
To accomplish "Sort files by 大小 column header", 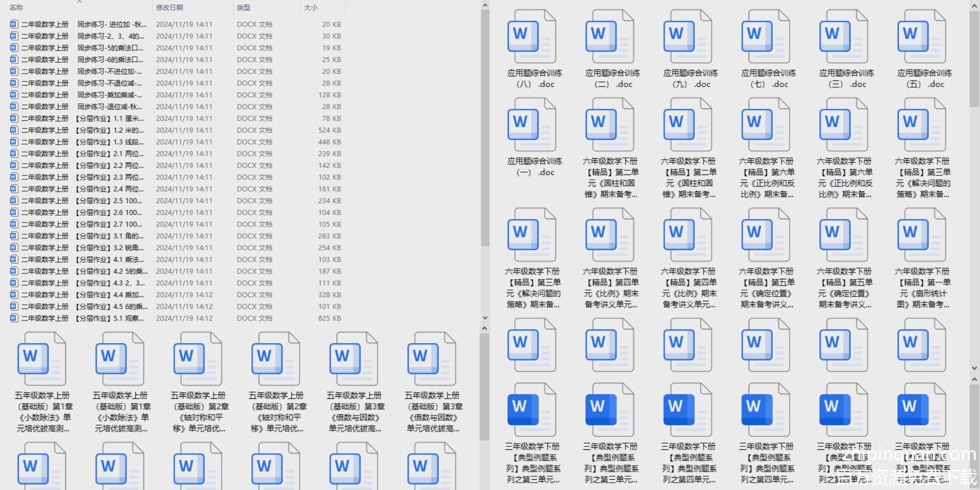I will click(x=311, y=8).
